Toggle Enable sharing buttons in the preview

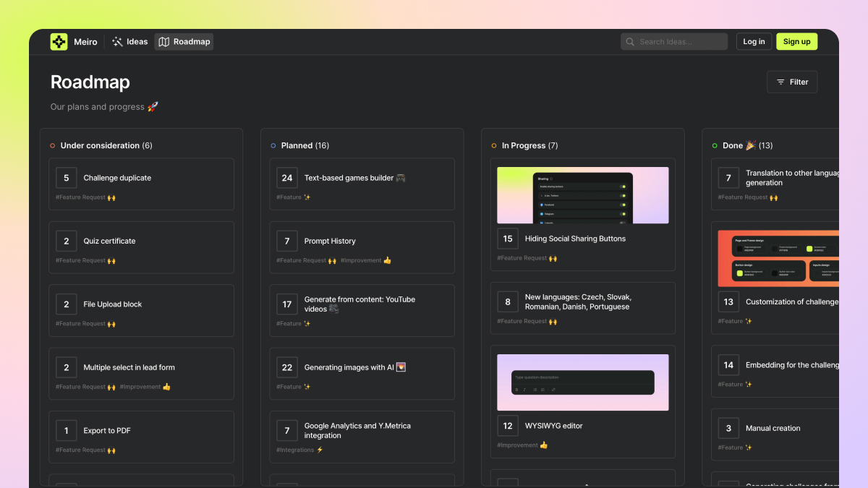pos(623,187)
